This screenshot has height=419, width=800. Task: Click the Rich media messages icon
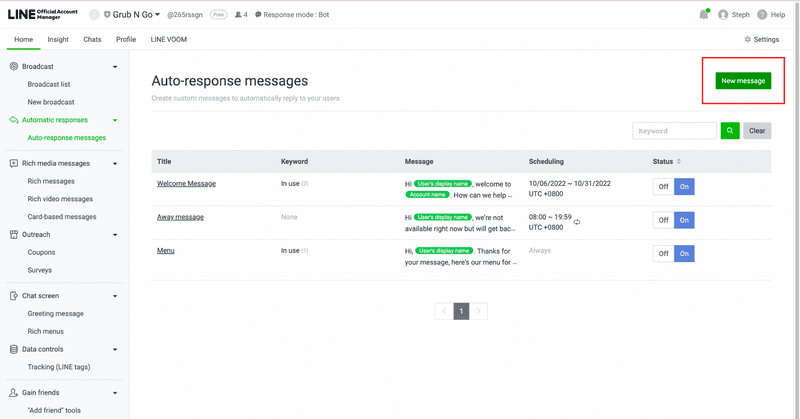tap(14, 163)
